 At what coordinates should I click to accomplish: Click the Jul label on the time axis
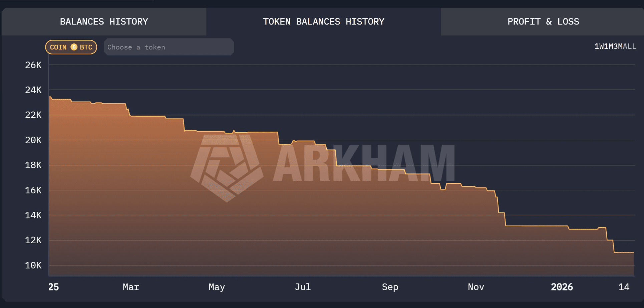pos(303,287)
